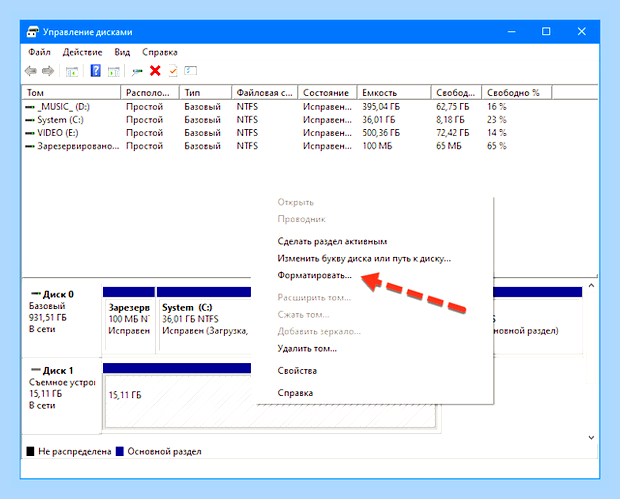Click the Back arrow toolbar icon
The height and width of the screenshot is (499, 620).
(x=30, y=71)
